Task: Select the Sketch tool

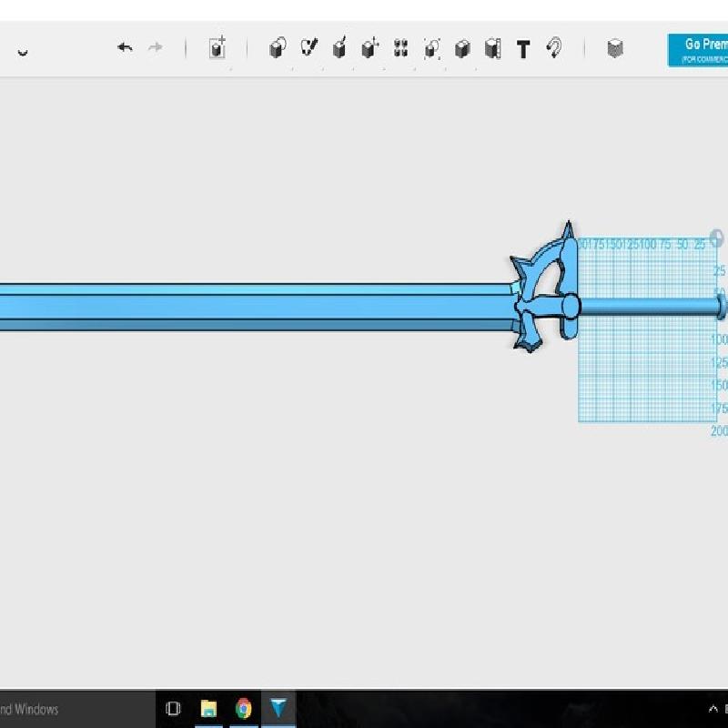Action: [x=309, y=48]
